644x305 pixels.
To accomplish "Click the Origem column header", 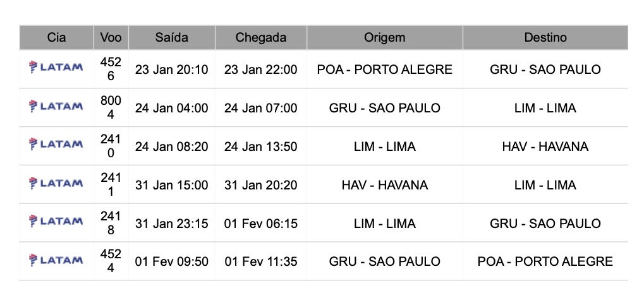I will (x=384, y=37).
